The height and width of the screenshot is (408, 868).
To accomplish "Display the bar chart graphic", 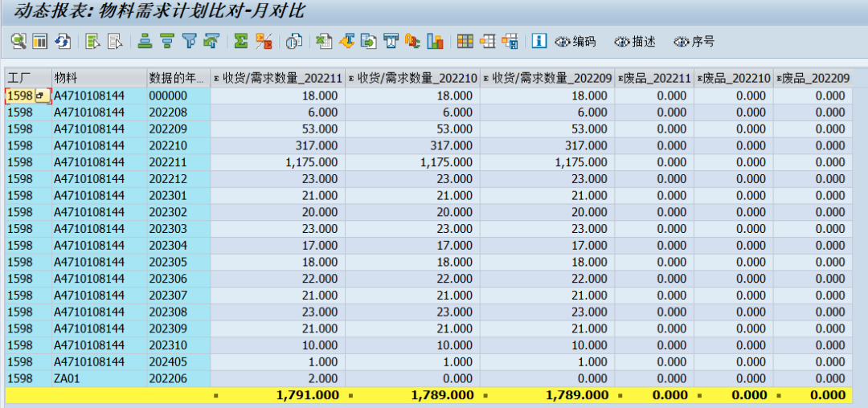I will (436, 41).
